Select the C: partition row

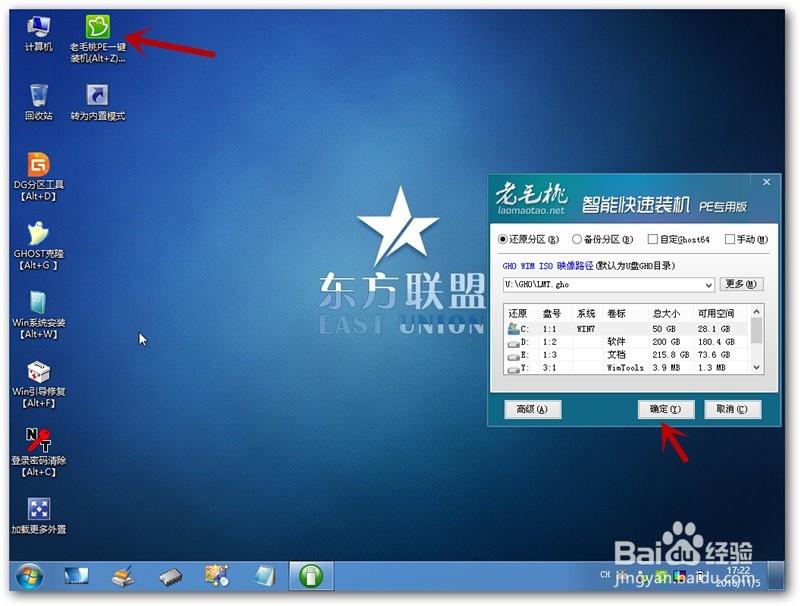coord(627,329)
